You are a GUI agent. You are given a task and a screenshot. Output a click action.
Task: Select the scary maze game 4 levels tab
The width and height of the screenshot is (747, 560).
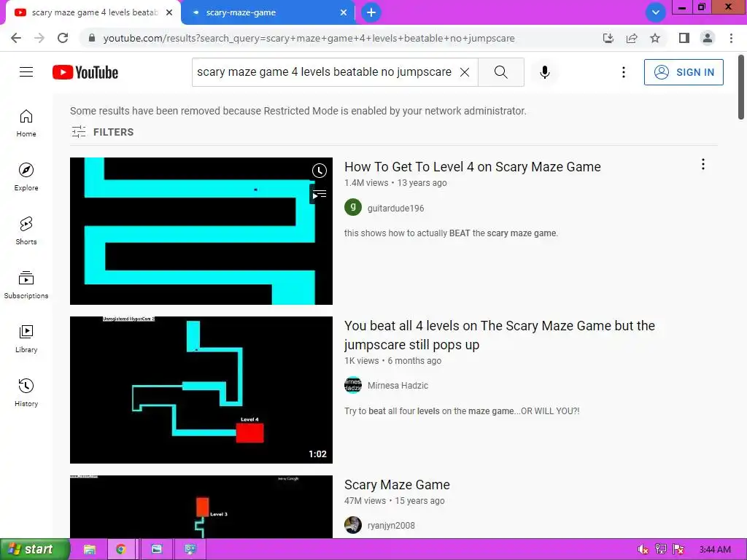(x=93, y=12)
